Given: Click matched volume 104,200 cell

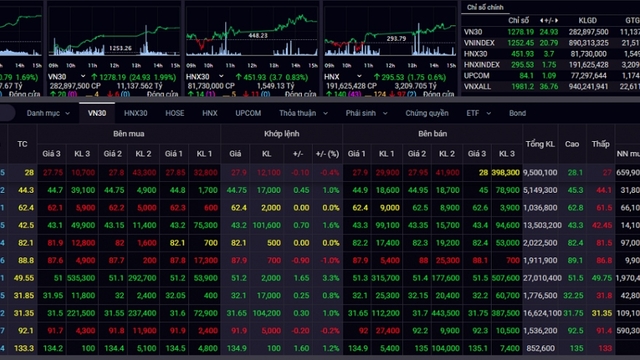Looking at the screenshot, I should point(267,313).
